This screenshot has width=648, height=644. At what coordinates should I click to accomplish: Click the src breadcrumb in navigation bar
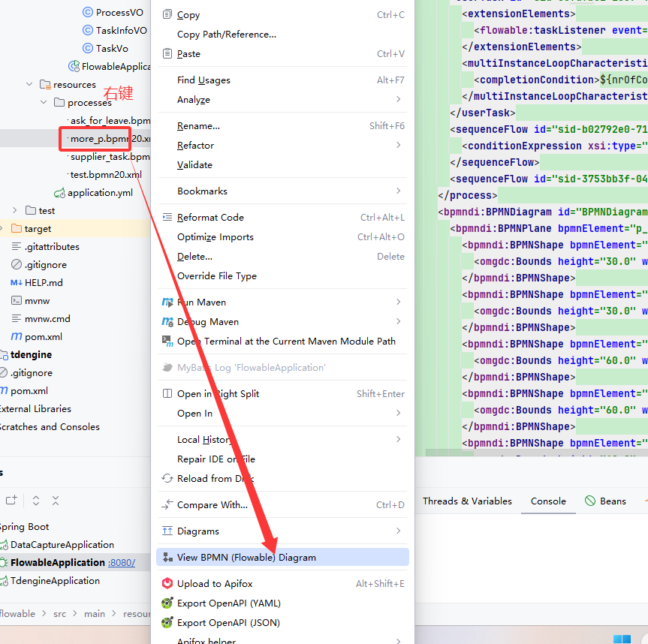[59, 614]
